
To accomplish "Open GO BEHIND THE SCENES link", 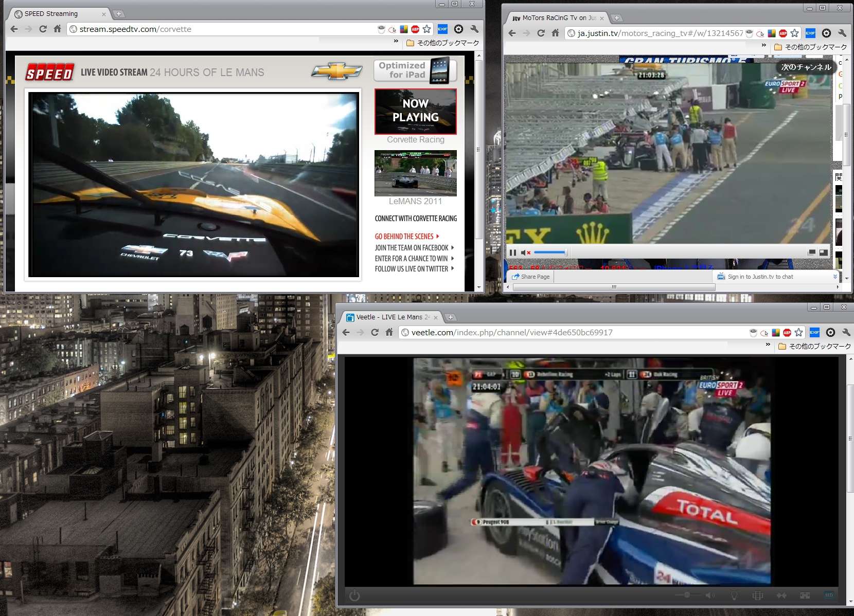I will coord(407,237).
